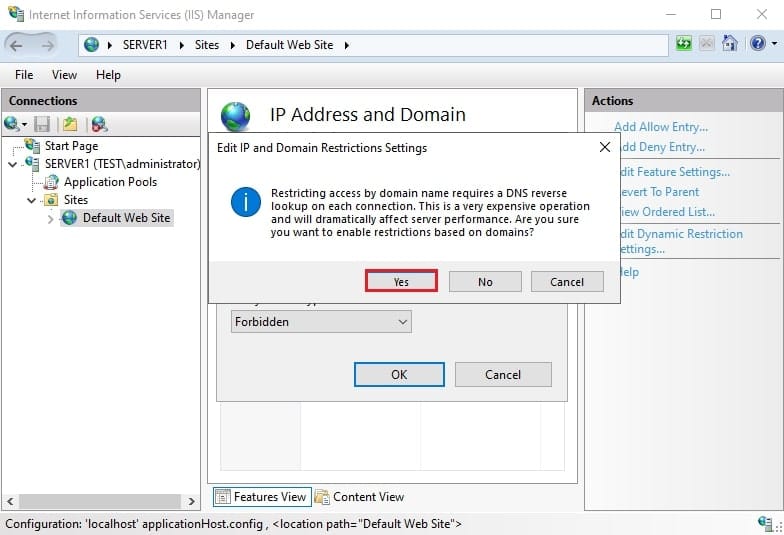The image size is (784, 535).
Task: Click Create New Connection icon in Connections
Action: [x=14, y=124]
